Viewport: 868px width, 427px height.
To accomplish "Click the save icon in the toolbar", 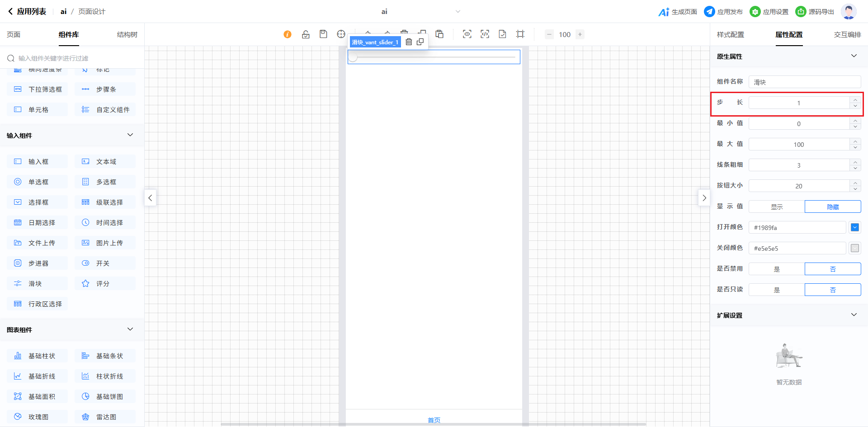I will pos(323,34).
